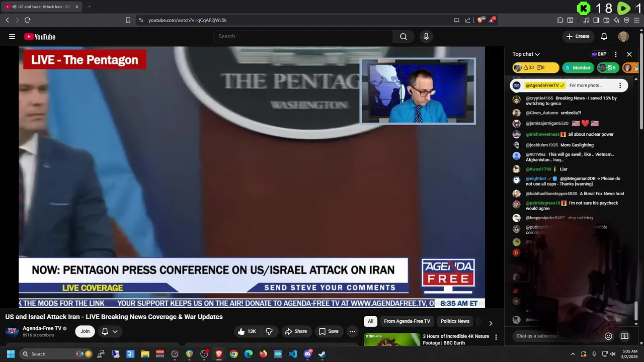This screenshot has width=644, height=362.
Task: Open Brave Wallet icon
Action: click(606, 20)
